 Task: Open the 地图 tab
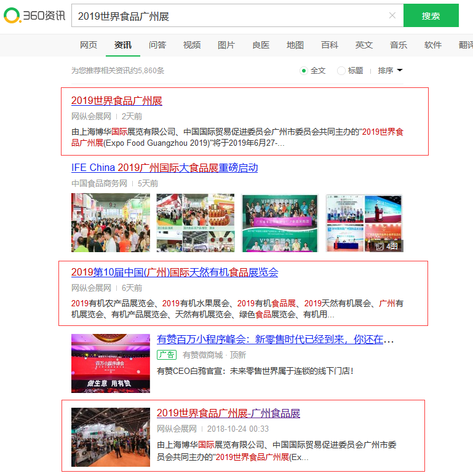(295, 45)
